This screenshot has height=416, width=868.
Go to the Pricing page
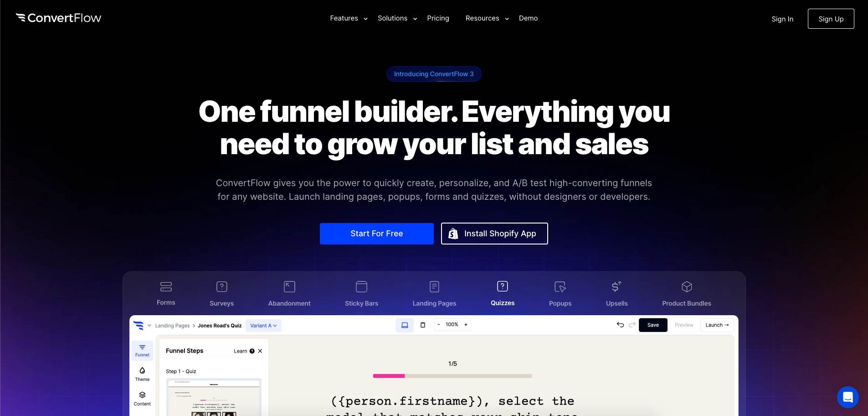[x=438, y=18]
